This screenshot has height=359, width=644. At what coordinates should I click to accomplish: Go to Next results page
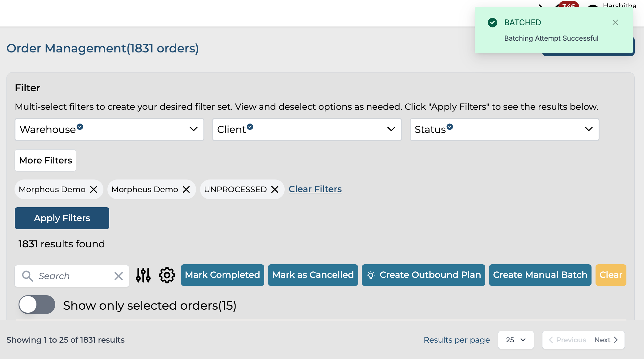(606, 340)
